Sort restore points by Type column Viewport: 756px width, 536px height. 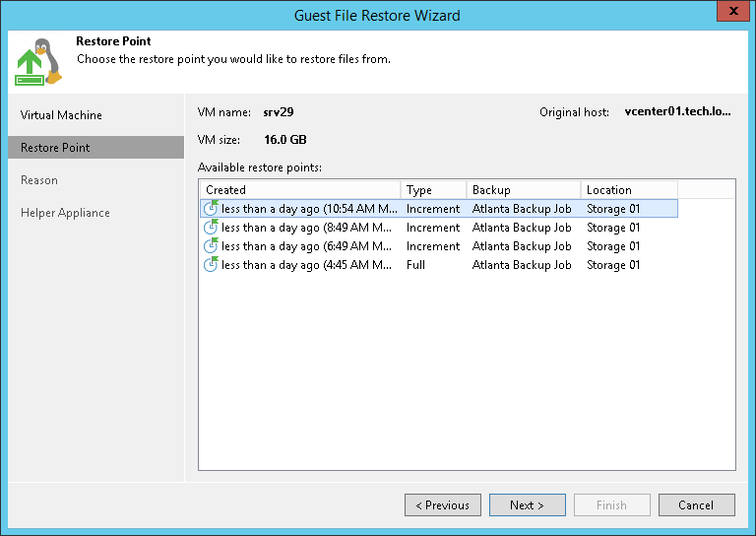pos(433,190)
